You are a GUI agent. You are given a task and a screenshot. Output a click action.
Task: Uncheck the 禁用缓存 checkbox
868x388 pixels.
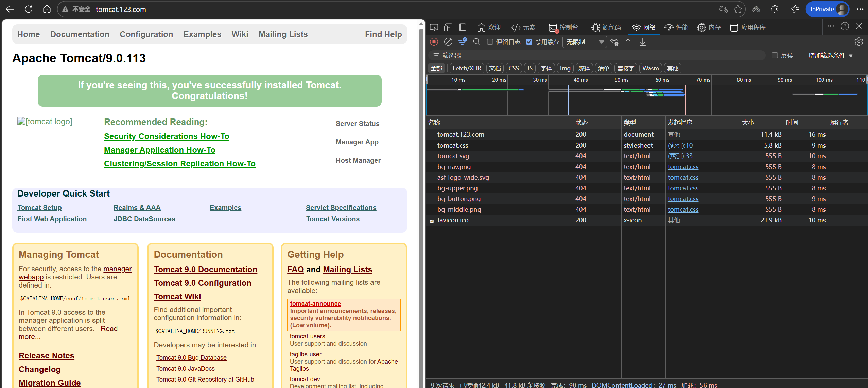point(529,42)
